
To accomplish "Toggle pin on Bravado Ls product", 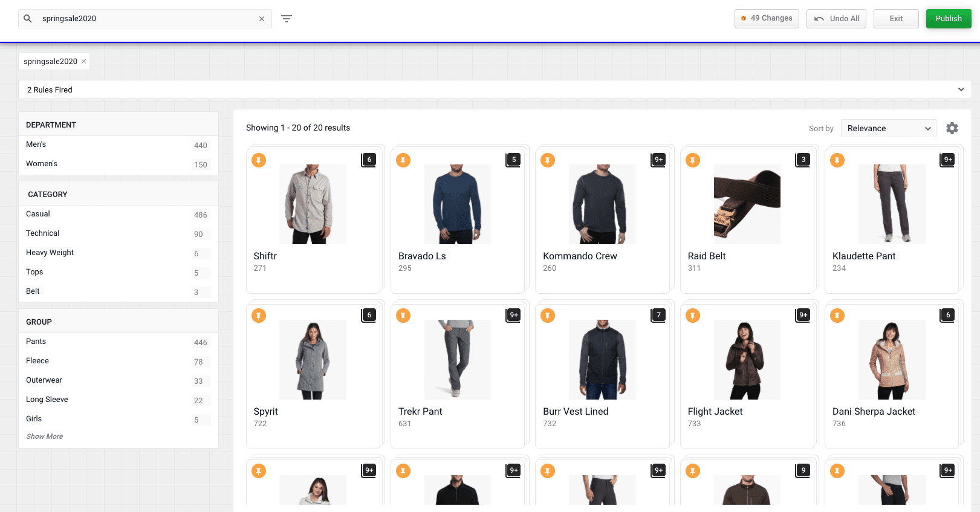I will pyautogui.click(x=403, y=160).
